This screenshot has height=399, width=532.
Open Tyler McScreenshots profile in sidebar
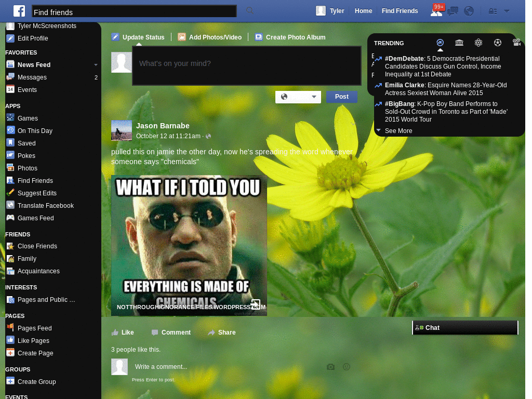pyautogui.click(x=47, y=26)
